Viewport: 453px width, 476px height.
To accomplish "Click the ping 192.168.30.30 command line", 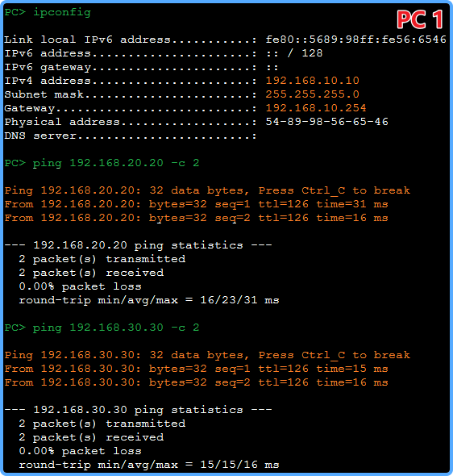I will [x=102, y=328].
